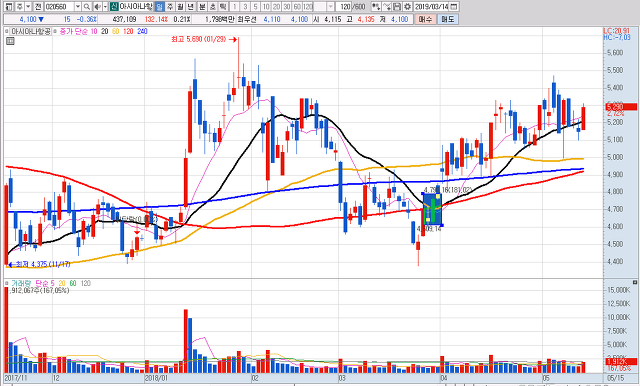
Task: Click the save chart floppy disk icon
Action: tap(397, 7)
